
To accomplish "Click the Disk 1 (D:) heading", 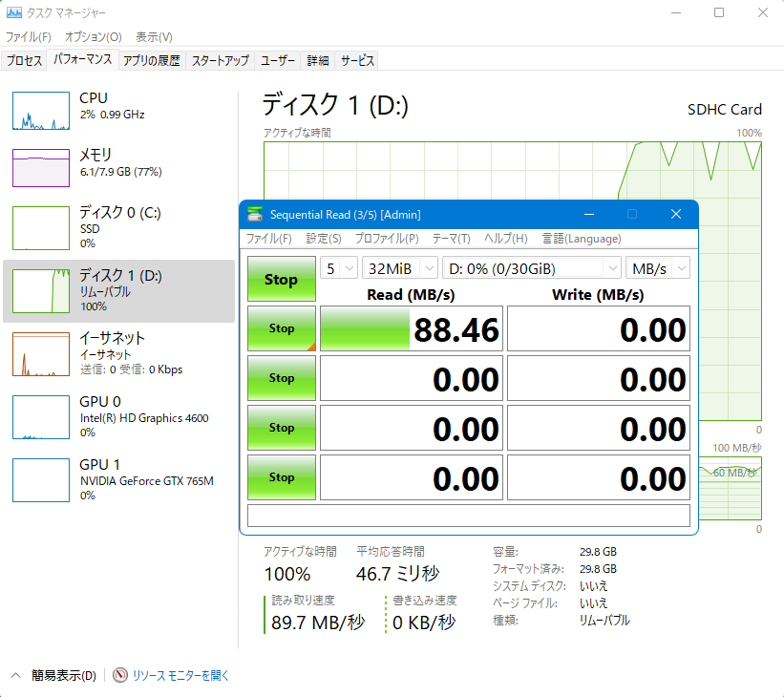I will 335,105.
